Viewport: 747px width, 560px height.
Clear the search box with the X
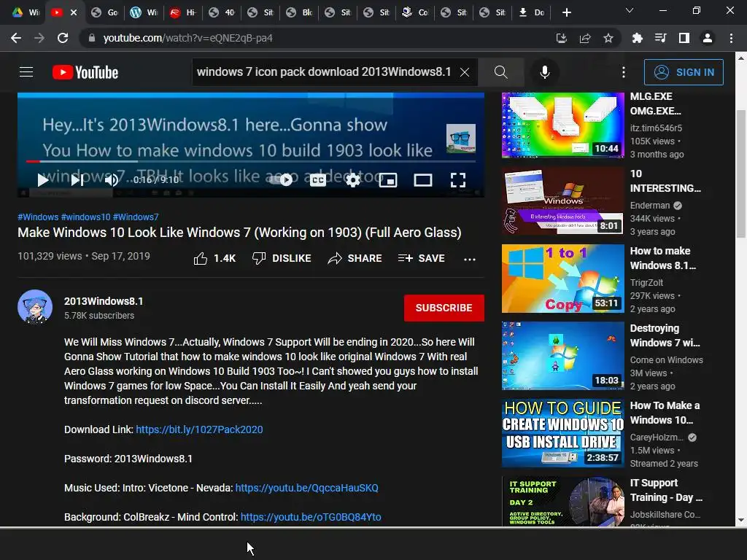465,72
